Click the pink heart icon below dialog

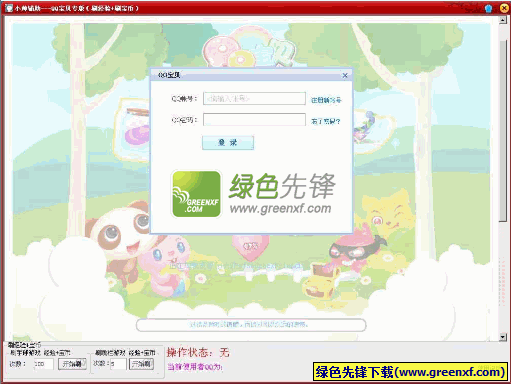pyautogui.click(x=250, y=247)
